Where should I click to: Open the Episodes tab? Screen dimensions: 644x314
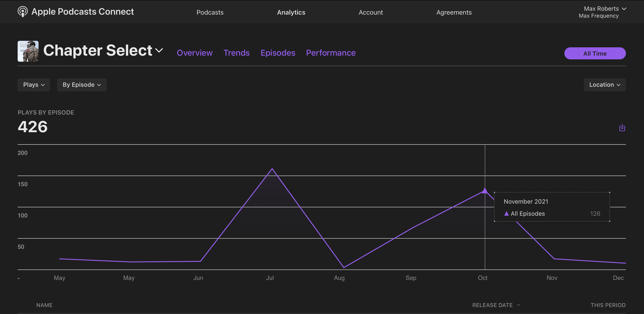pyautogui.click(x=277, y=53)
